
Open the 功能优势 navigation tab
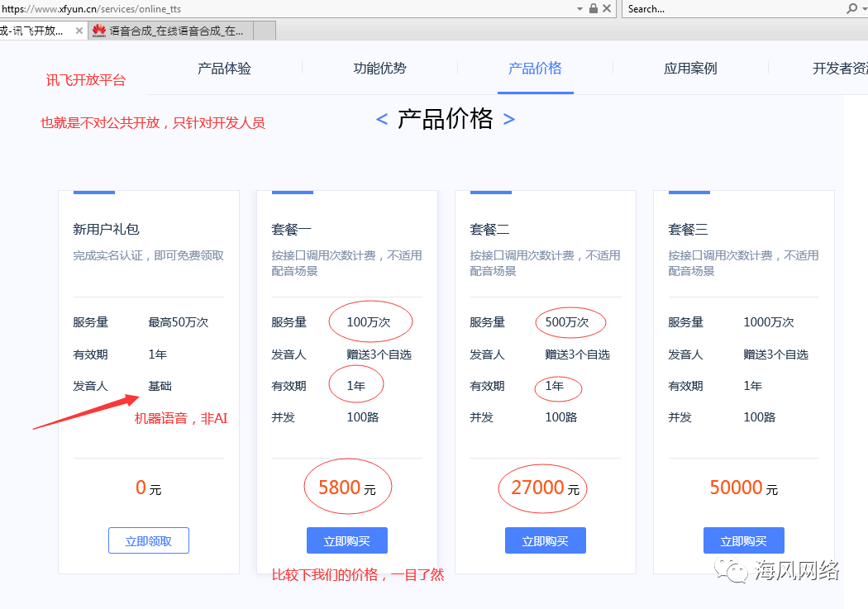[x=379, y=69]
